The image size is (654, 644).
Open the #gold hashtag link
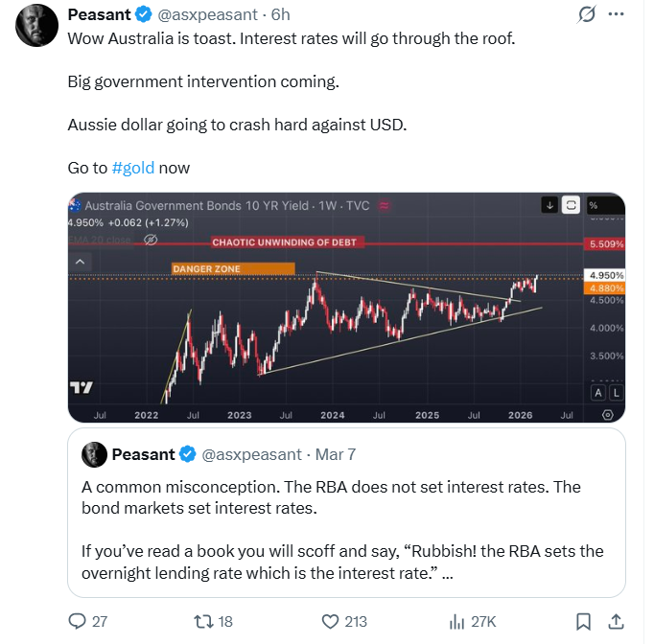point(132,168)
